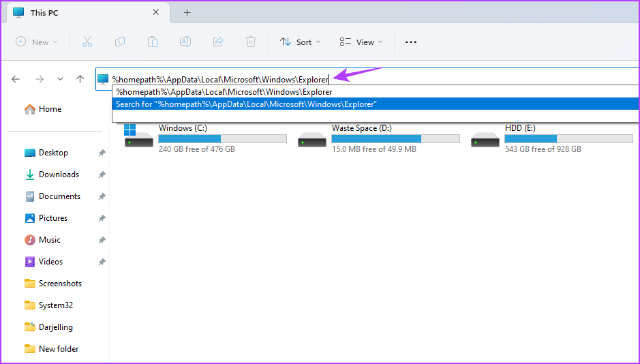
Task: Click the Cut scissors icon
Action: pyautogui.click(x=87, y=42)
